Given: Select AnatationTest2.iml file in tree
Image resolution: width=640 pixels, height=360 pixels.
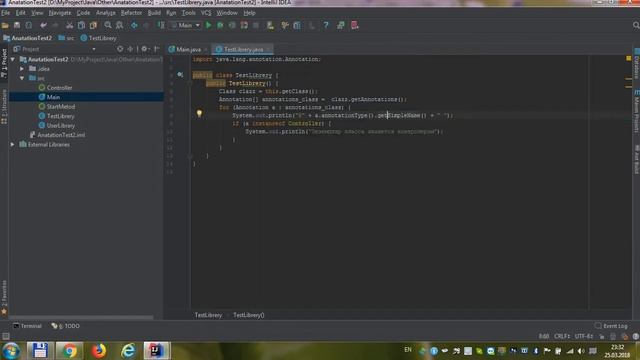Looking at the screenshot, I should click(x=61, y=135).
